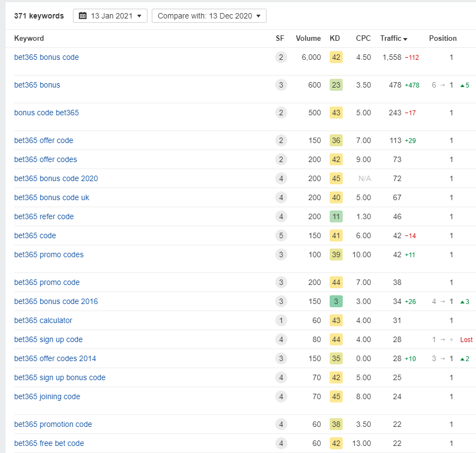This screenshot has width=476, height=453.
Task: Open the 13 Jan 2021 date dropdown
Action: pyautogui.click(x=110, y=16)
